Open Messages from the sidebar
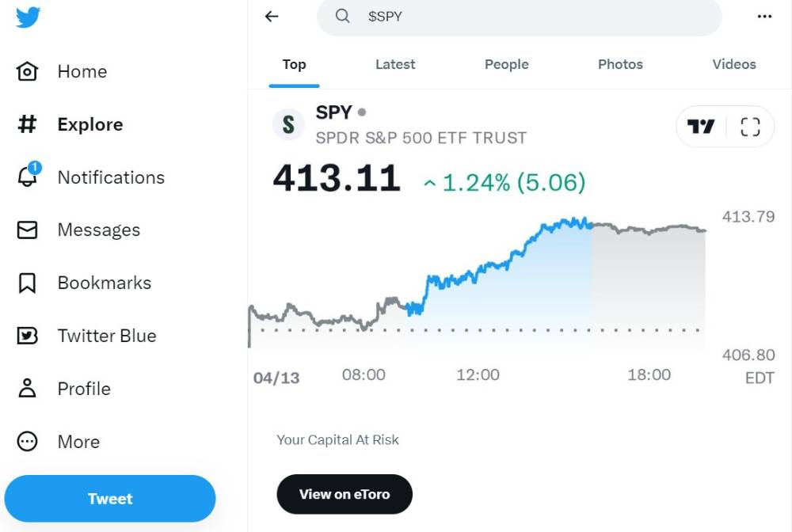This screenshot has width=792, height=532. coord(98,230)
